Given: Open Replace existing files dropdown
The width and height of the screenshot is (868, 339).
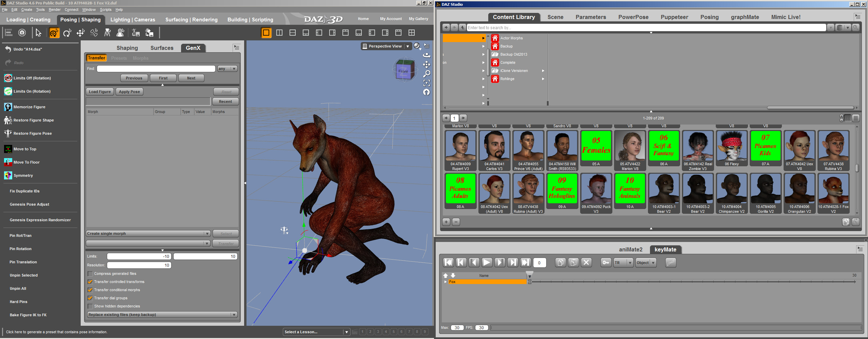Looking at the screenshot, I should [162, 315].
